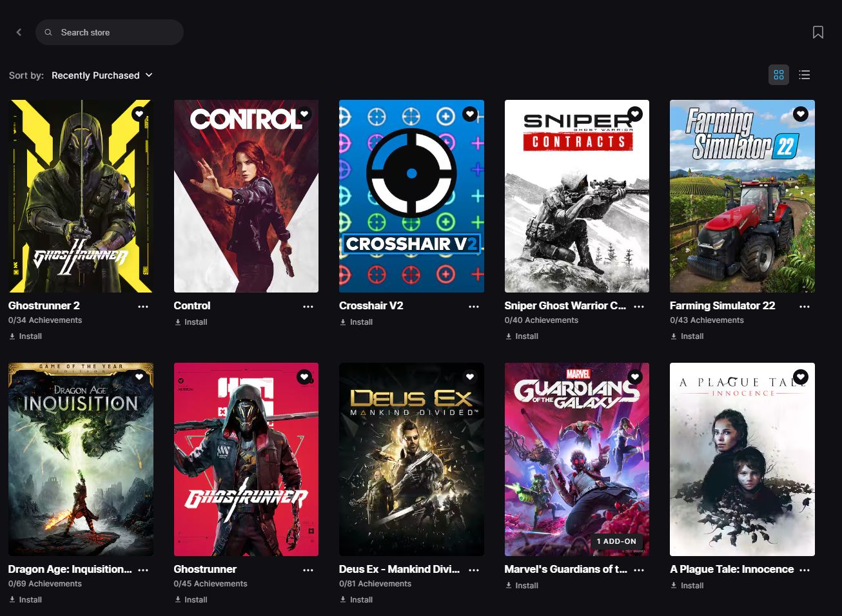Image resolution: width=842 pixels, height=616 pixels.
Task: Open more options for A Plague Tale
Action: [x=805, y=570]
